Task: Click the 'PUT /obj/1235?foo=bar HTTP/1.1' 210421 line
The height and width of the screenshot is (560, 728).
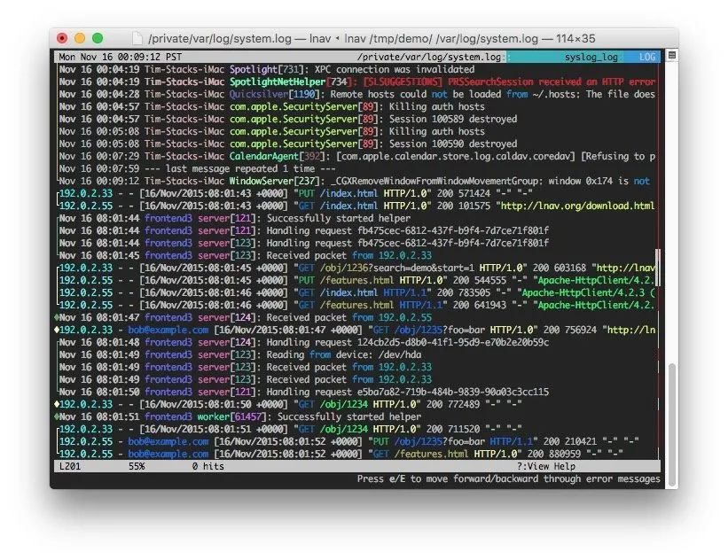Action: [x=349, y=441]
